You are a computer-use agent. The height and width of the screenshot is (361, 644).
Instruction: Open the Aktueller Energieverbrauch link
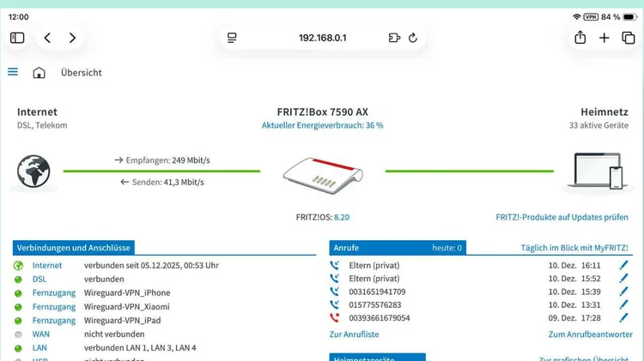(322, 125)
